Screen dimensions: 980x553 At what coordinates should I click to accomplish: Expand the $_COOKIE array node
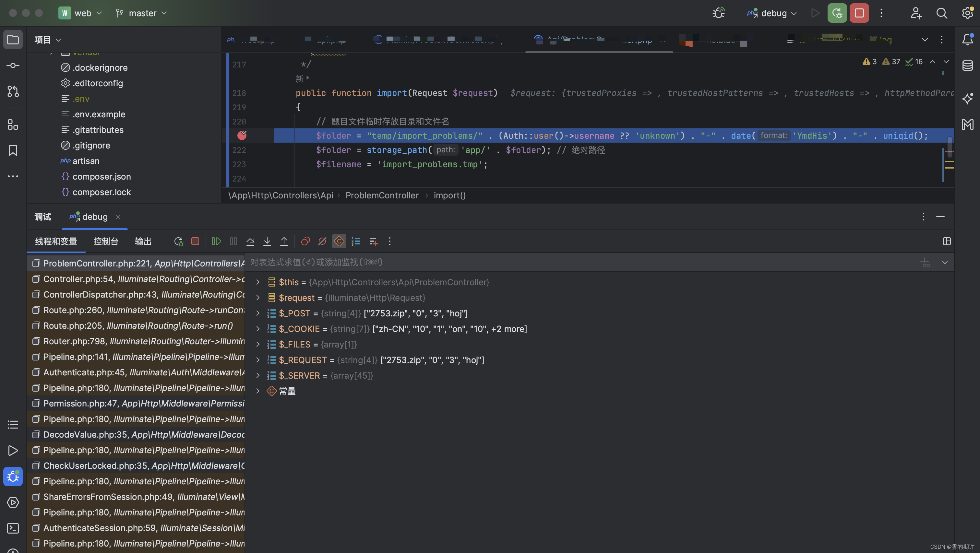(x=257, y=329)
